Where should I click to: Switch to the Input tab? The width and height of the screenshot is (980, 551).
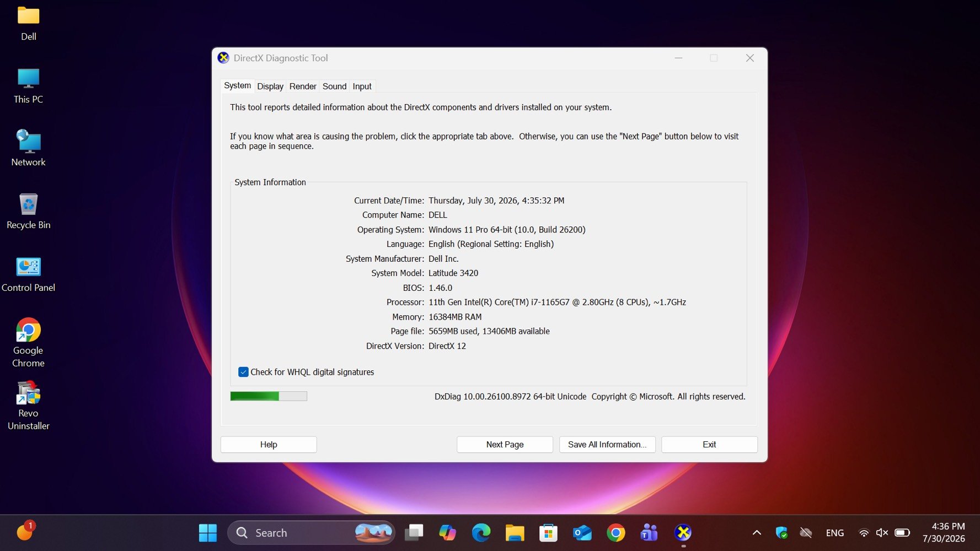(x=362, y=87)
